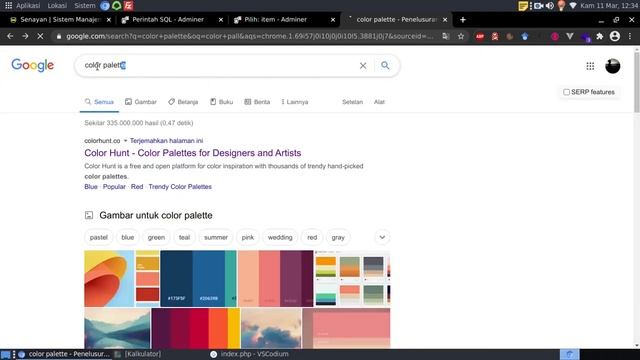Filter images by summer chip
The width and height of the screenshot is (640, 360).
(x=216, y=237)
